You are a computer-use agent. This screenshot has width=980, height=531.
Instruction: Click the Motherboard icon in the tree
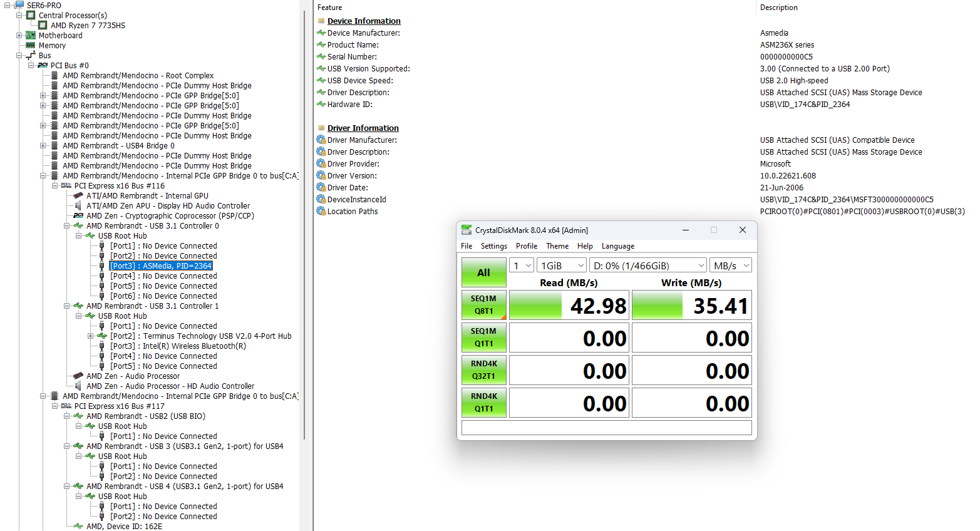31,35
